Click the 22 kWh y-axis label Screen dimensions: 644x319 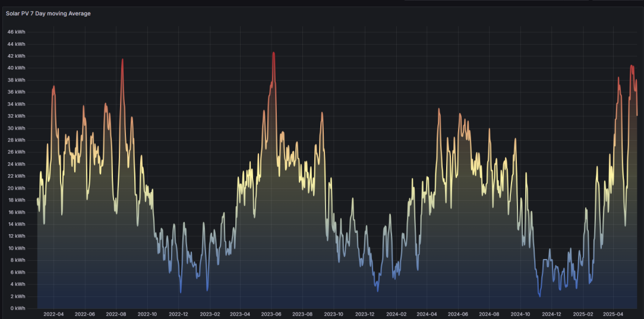pyautogui.click(x=17, y=176)
